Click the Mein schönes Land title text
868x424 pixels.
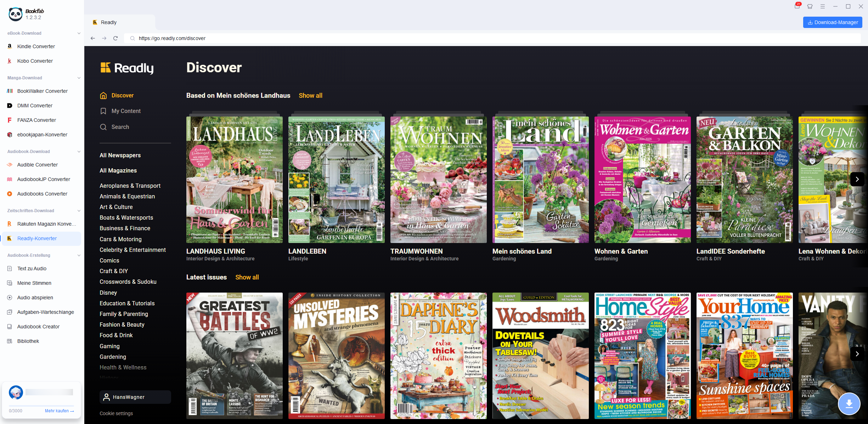coord(522,251)
